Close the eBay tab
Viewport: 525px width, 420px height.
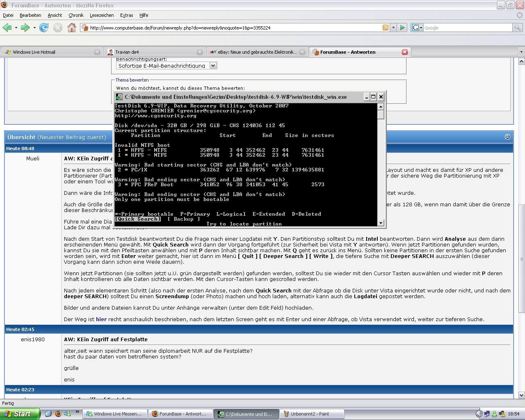[x=302, y=52]
